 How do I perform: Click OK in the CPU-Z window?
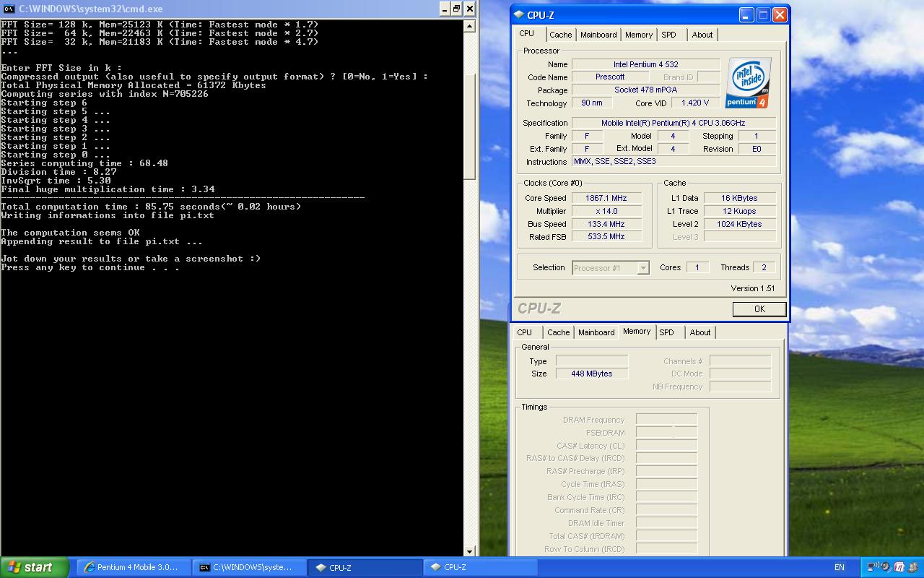point(759,309)
